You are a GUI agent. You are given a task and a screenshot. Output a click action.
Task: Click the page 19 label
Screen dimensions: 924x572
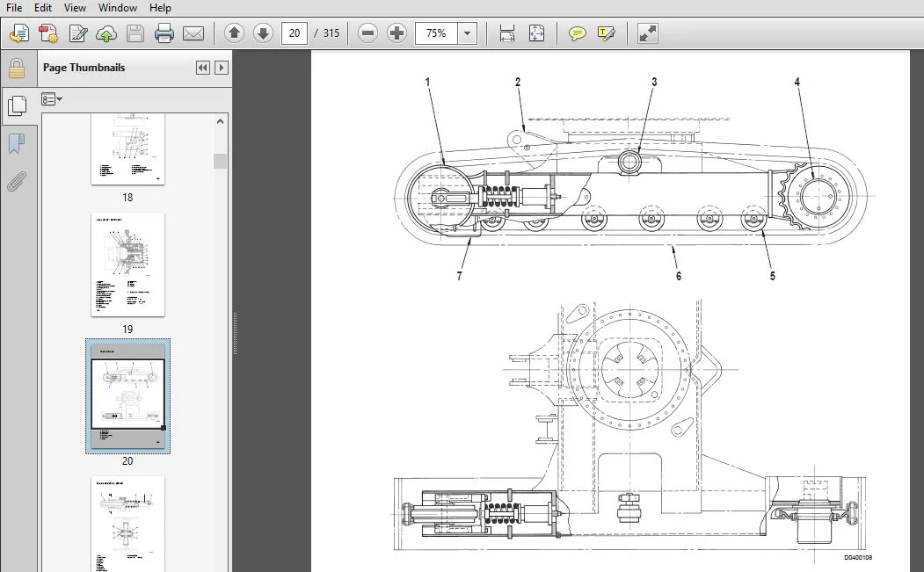[127, 329]
